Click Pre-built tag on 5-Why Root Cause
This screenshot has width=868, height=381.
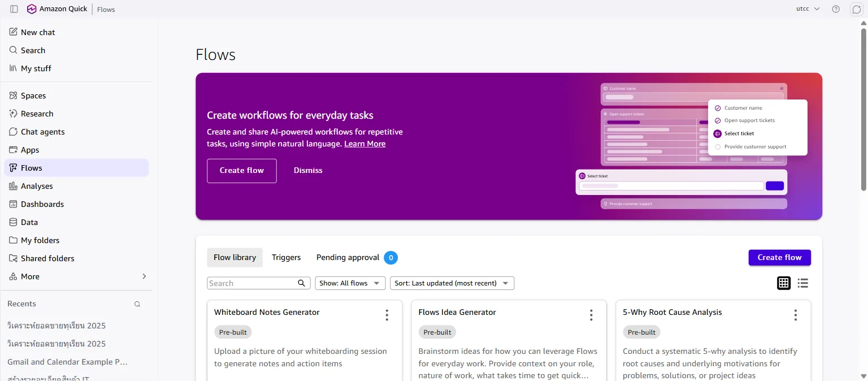point(642,332)
